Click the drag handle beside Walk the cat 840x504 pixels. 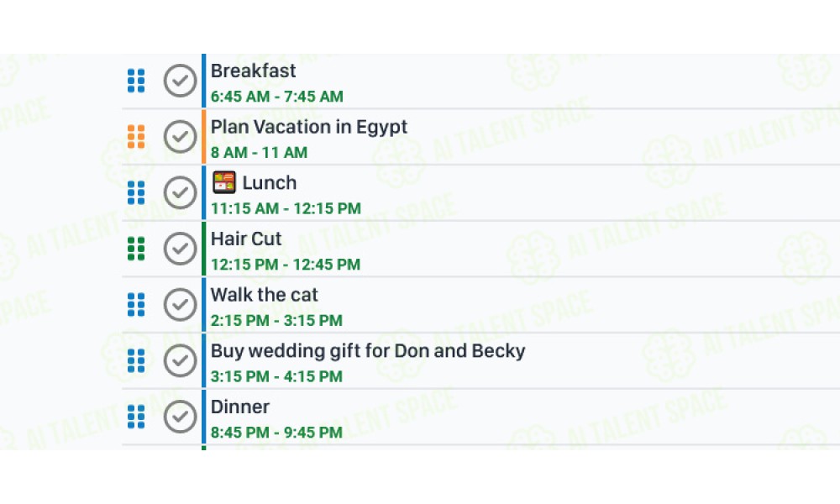pyautogui.click(x=136, y=305)
